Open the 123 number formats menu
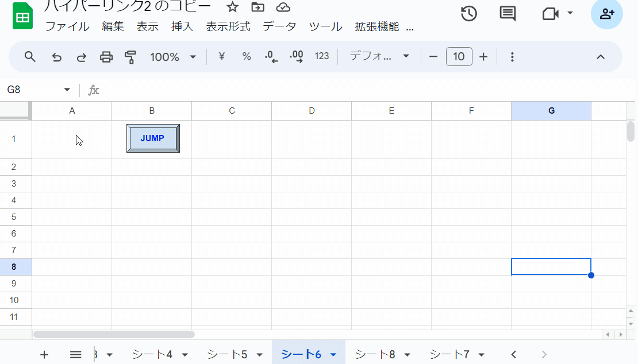This screenshot has width=638, height=364. (x=322, y=56)
